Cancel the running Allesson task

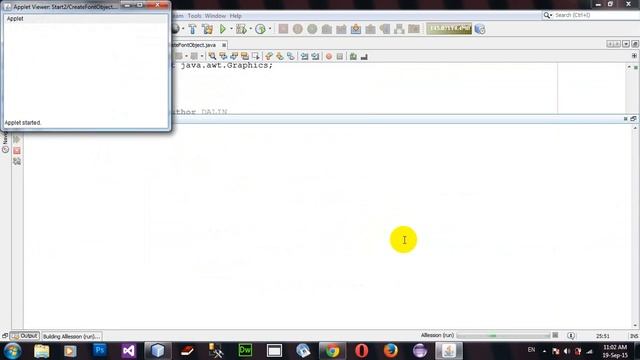[x=555, y=335]
